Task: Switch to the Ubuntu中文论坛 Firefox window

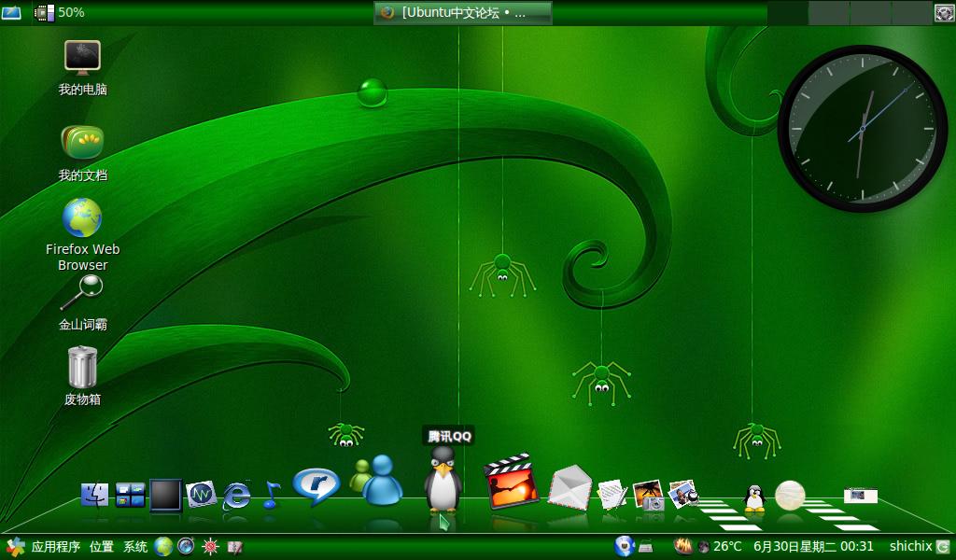Action: (463, 13)
